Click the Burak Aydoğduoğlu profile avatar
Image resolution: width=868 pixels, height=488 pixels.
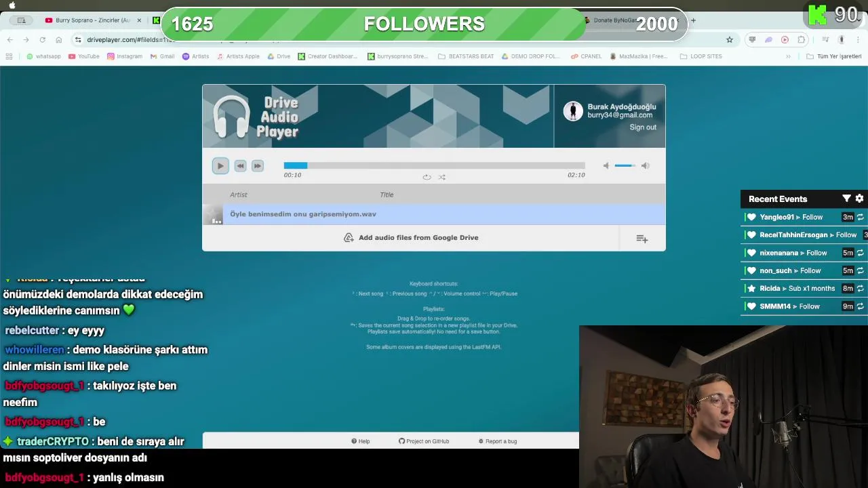point(573,111)
